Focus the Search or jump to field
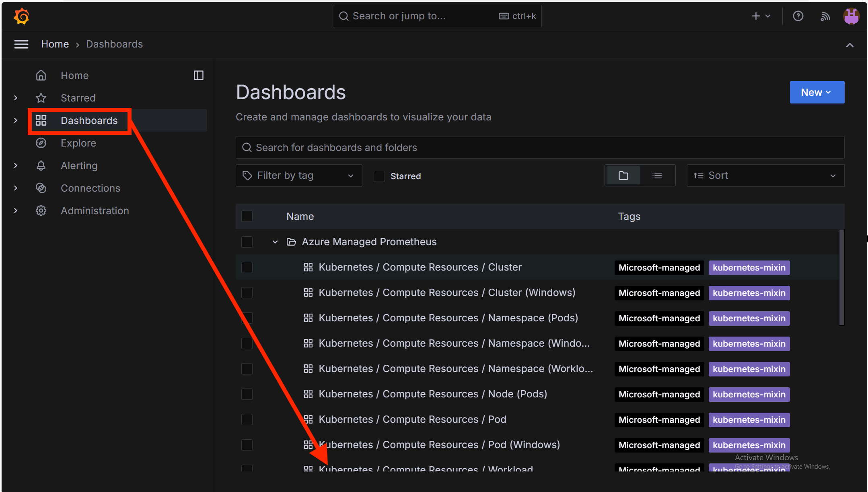Screen dimensions: 868x492 click(437, 16)
